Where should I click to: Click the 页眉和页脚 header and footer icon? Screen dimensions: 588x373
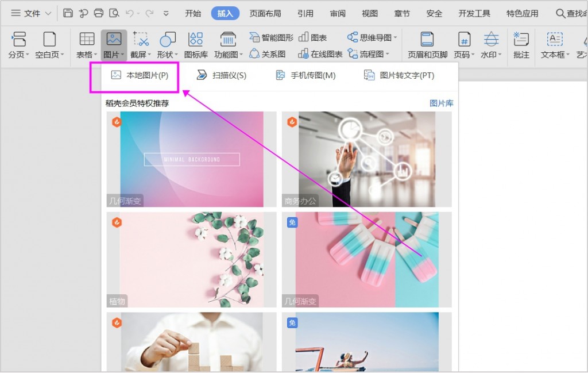[x=427, y=39]
